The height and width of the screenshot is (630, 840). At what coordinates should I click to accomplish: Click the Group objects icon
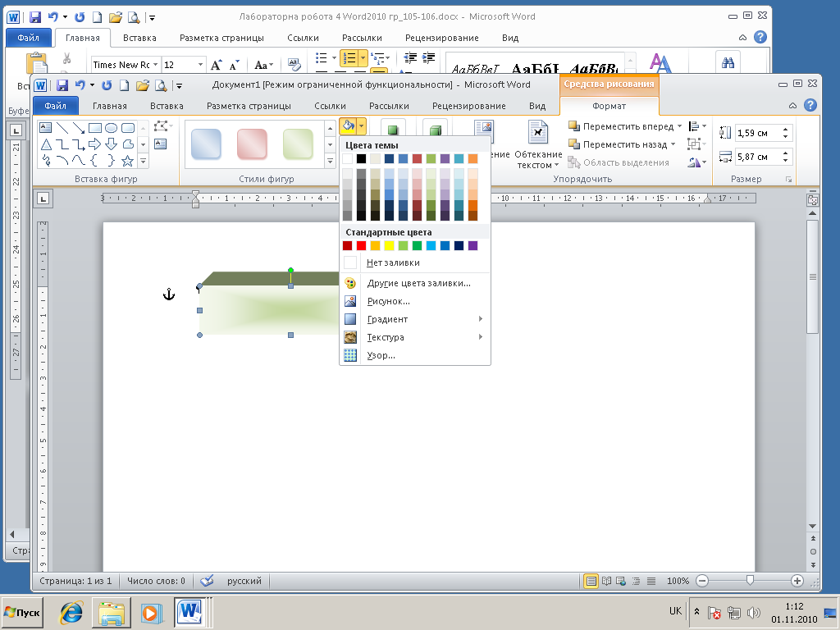[694, 144]
